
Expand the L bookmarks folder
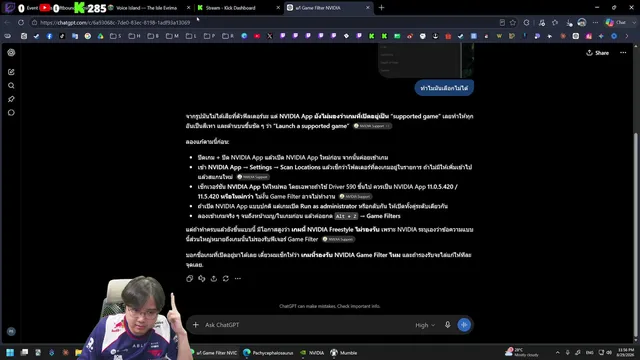pyautogui.click(x=191, y=36)
